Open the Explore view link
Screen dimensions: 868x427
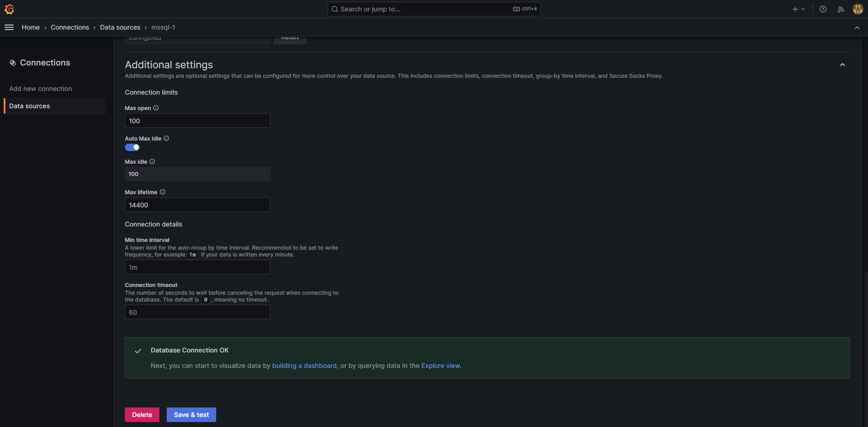click(x=440, y=366)
